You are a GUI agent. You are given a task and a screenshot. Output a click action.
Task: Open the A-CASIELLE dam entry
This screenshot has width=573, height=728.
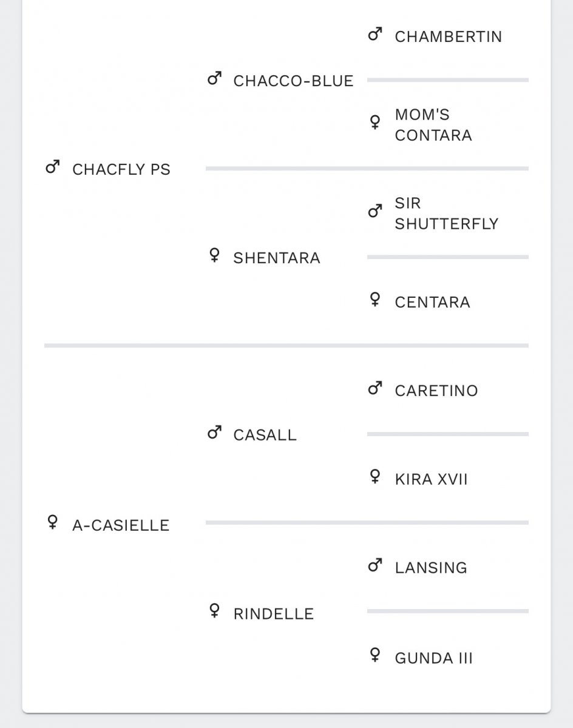coord(121,525)
